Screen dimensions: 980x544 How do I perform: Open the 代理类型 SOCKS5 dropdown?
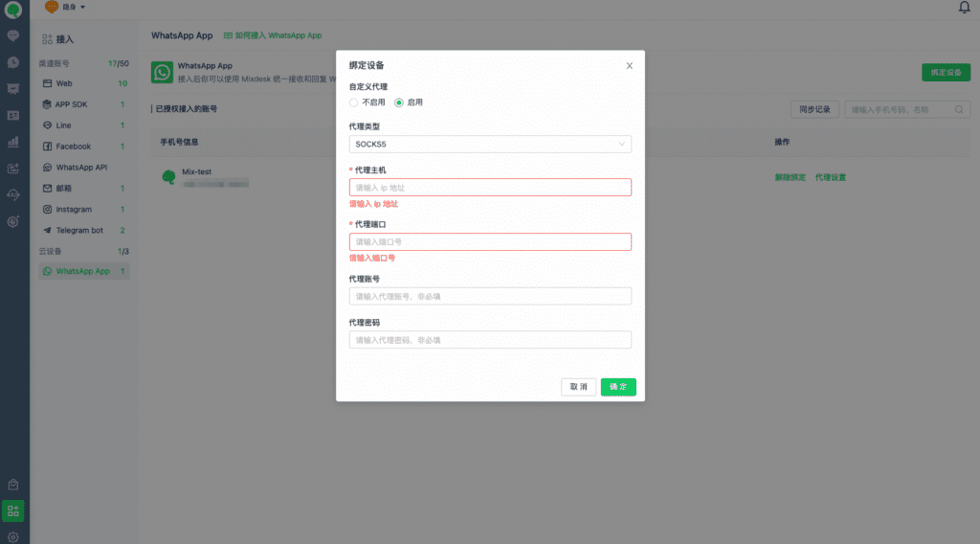pyautogui.click(x=490, y=145)
